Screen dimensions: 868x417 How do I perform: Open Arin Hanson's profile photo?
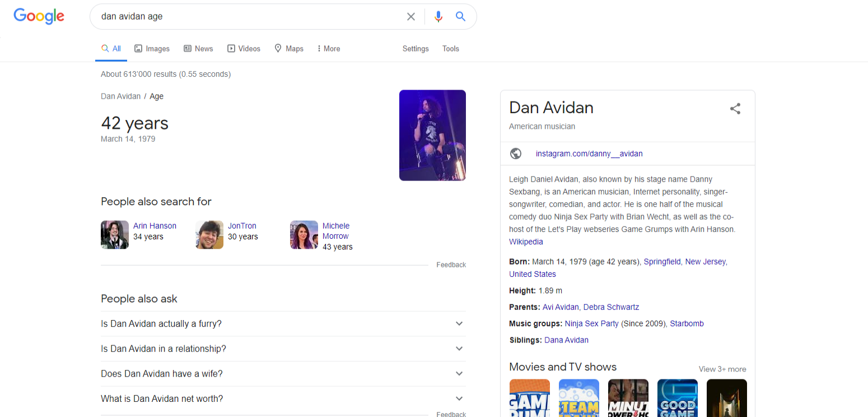click(115, 235)
